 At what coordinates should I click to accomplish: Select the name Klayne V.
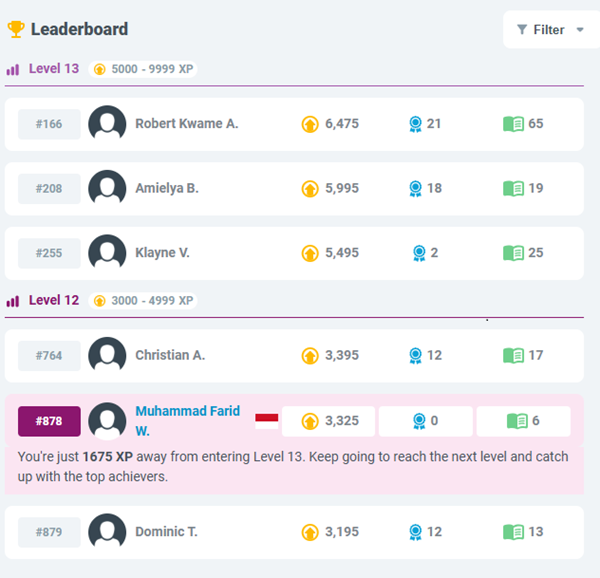tap(162, 253)
